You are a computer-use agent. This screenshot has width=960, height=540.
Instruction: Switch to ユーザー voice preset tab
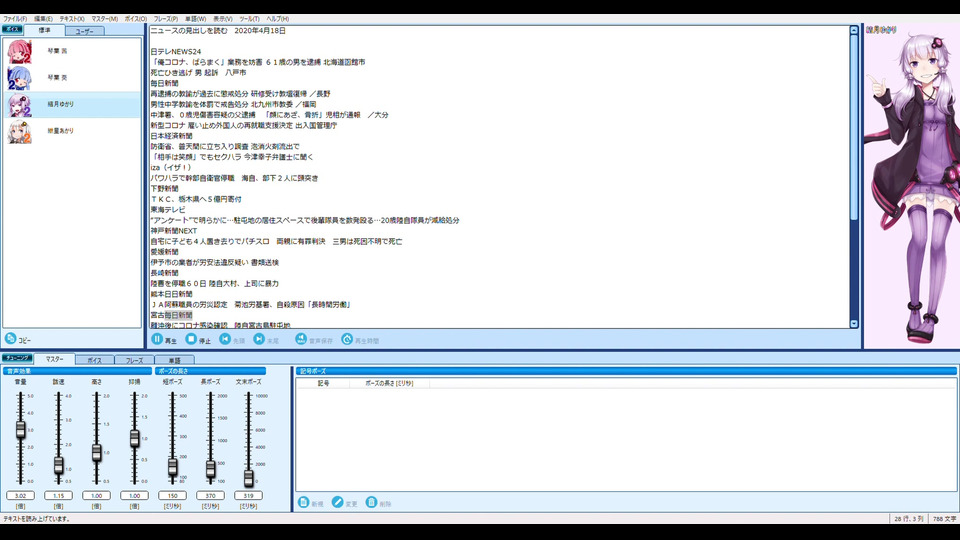84,31
